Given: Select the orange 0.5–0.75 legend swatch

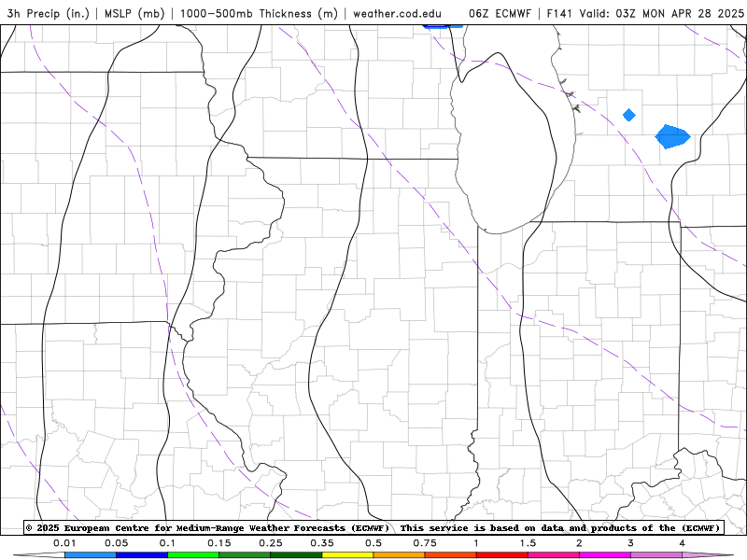Looking at the screenshot, I should pyautogui.click(x=400, y=555).
